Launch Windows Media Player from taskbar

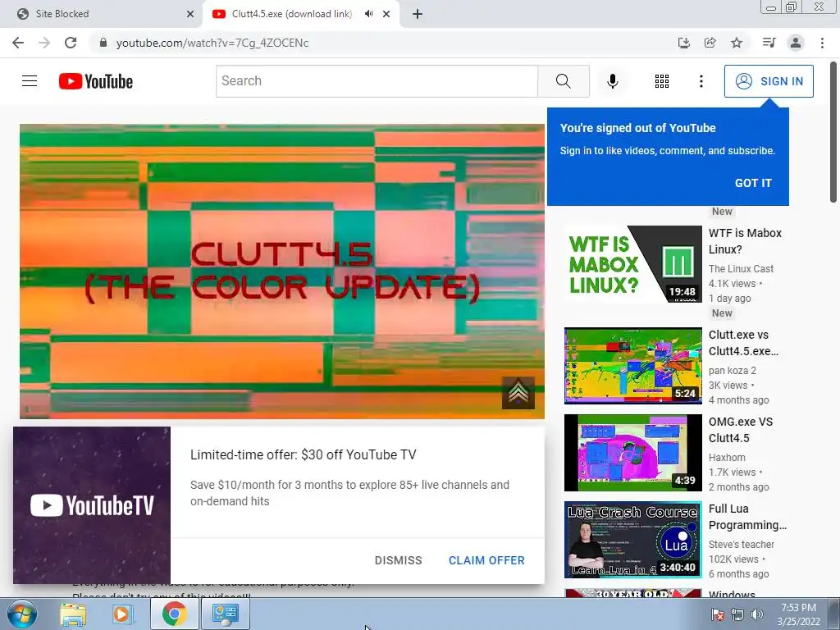[122, 614]
